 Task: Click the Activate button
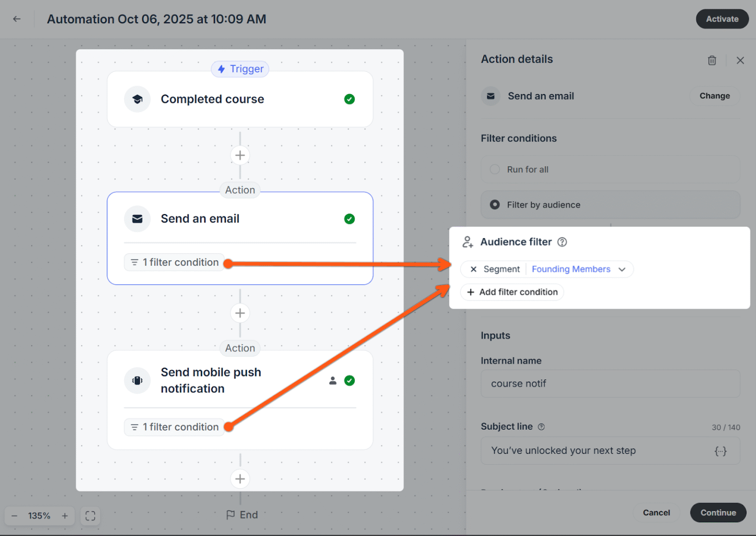pos(722,19)
